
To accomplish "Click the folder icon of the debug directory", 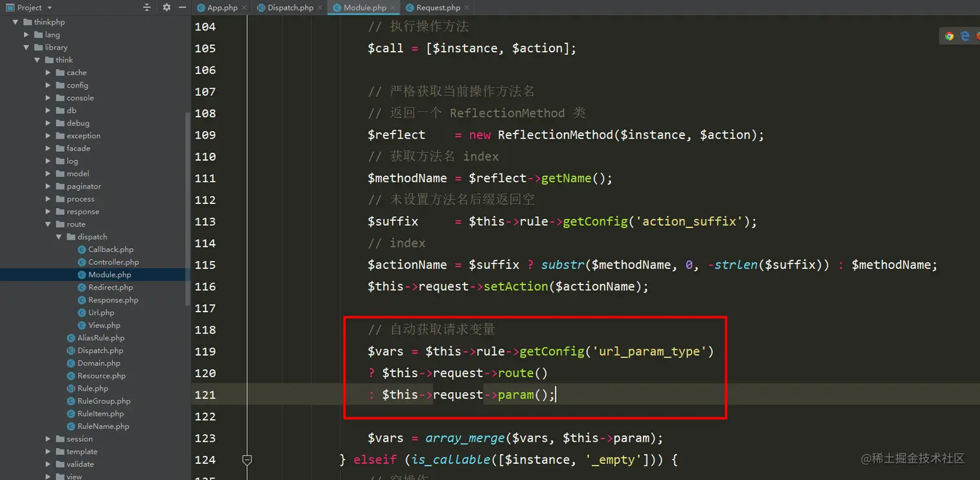I will 60,123.
